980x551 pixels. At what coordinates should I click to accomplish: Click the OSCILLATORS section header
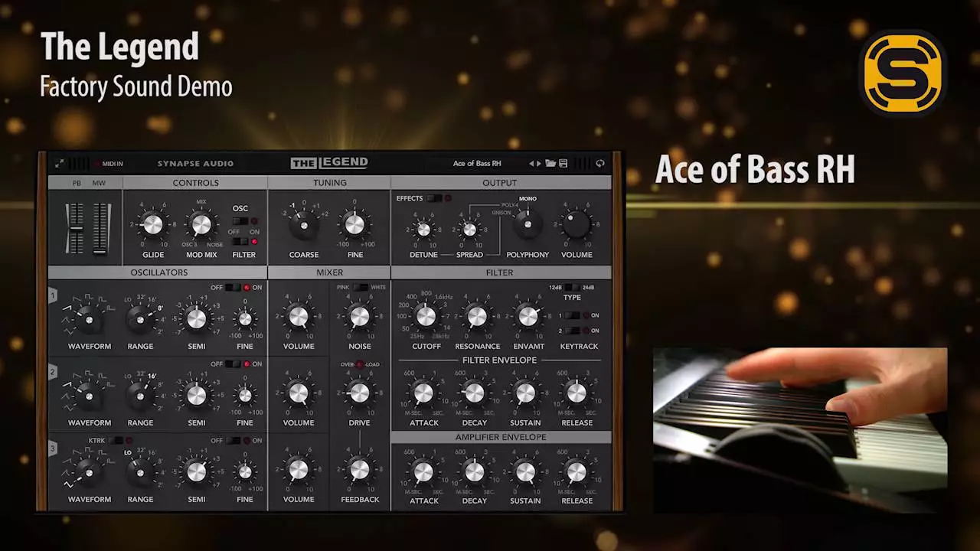click(x=158, y=272)
